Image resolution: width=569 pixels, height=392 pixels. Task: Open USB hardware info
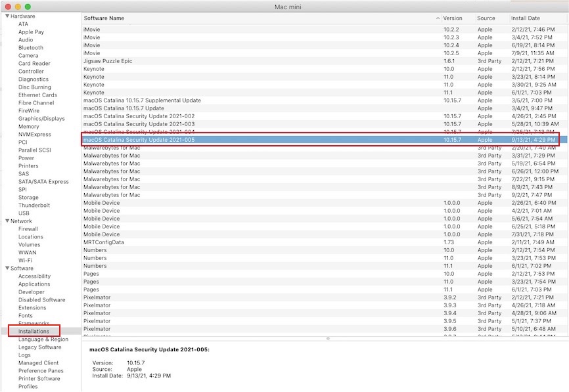click(24, 213)
